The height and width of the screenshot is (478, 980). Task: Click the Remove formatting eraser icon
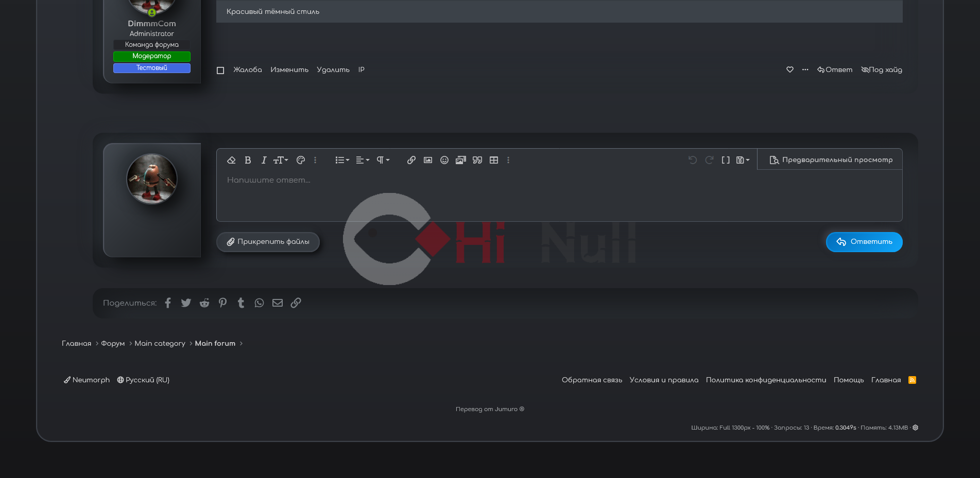(231, 160)
